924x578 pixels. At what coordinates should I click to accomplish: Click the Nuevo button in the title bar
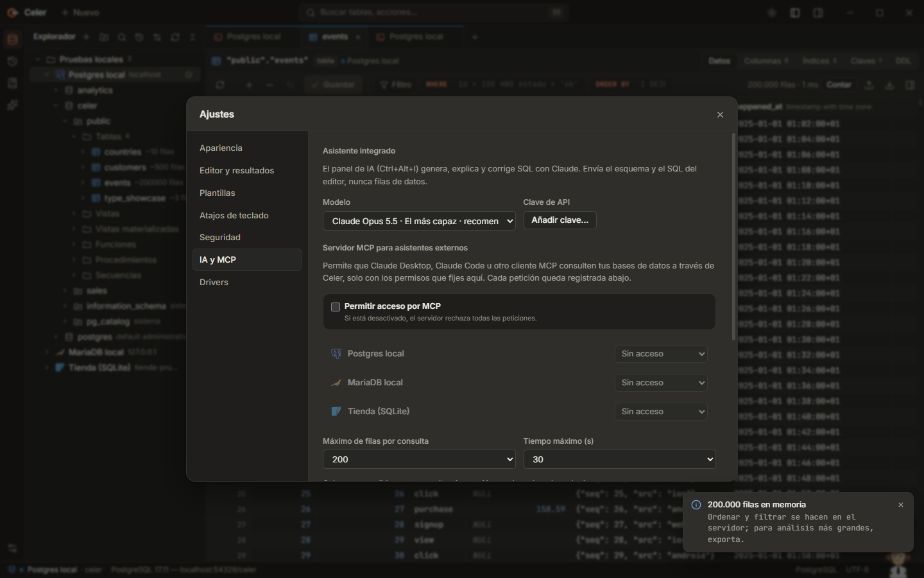coord(80,13)
